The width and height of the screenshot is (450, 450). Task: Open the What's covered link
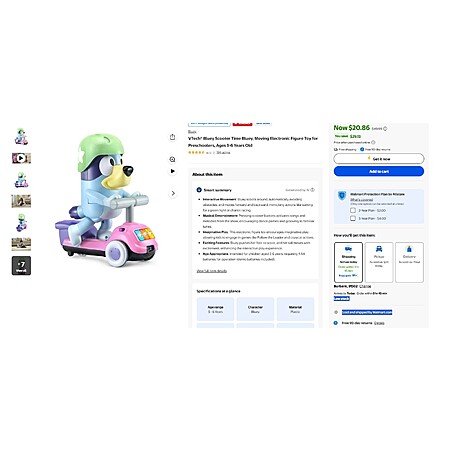tap(361, 200)
